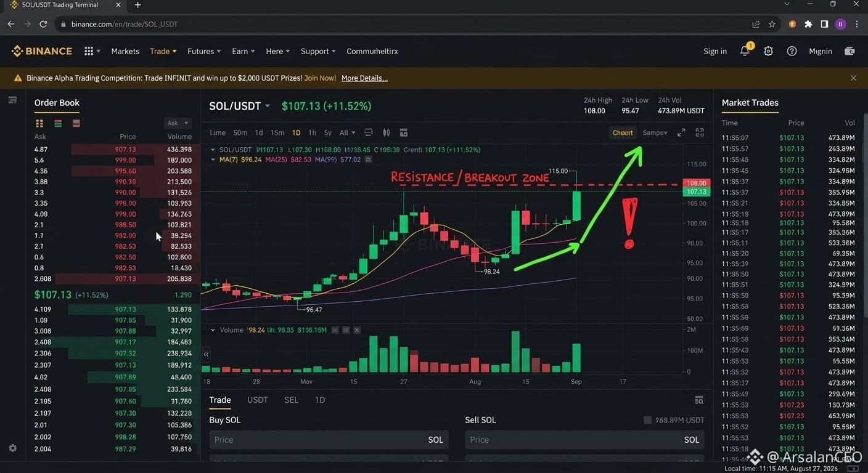Open a new browser tab
Screen dimensions: 868x473
coord(137,5)
